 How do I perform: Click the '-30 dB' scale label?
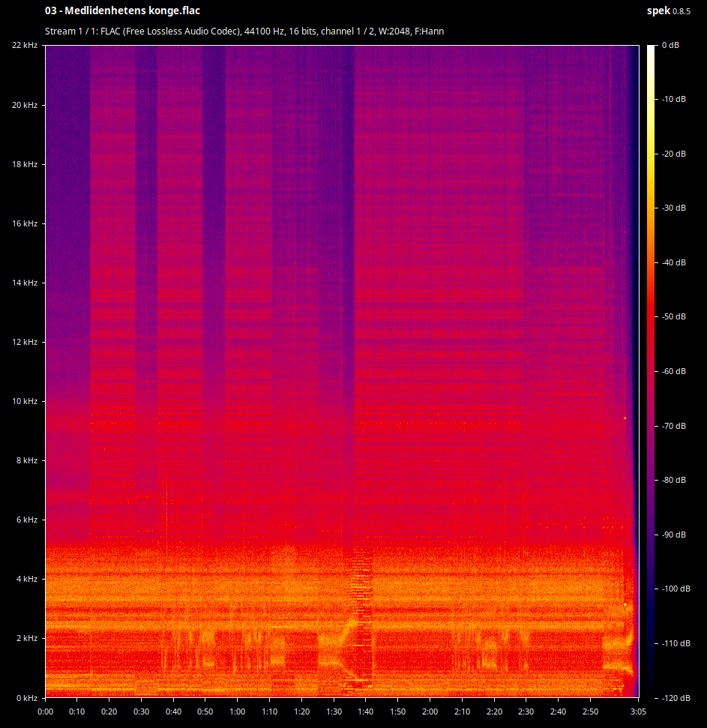pos(673,208)
